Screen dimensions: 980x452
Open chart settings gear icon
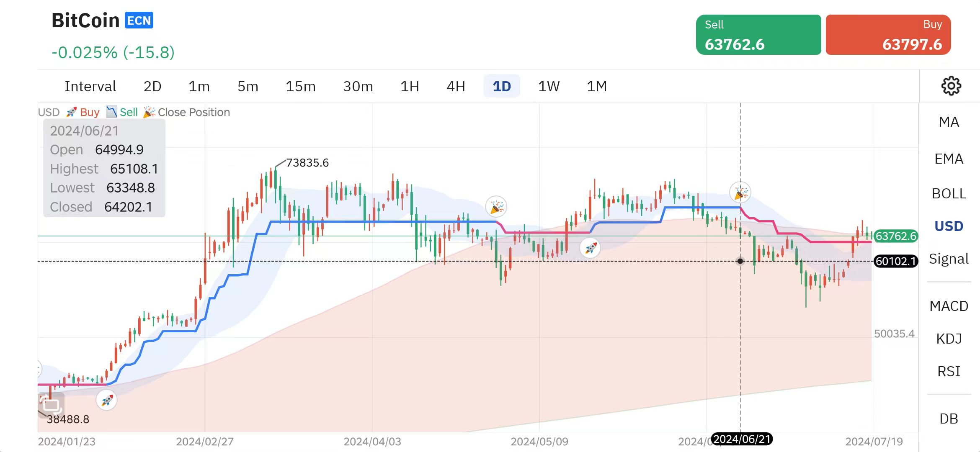[951, 86]
